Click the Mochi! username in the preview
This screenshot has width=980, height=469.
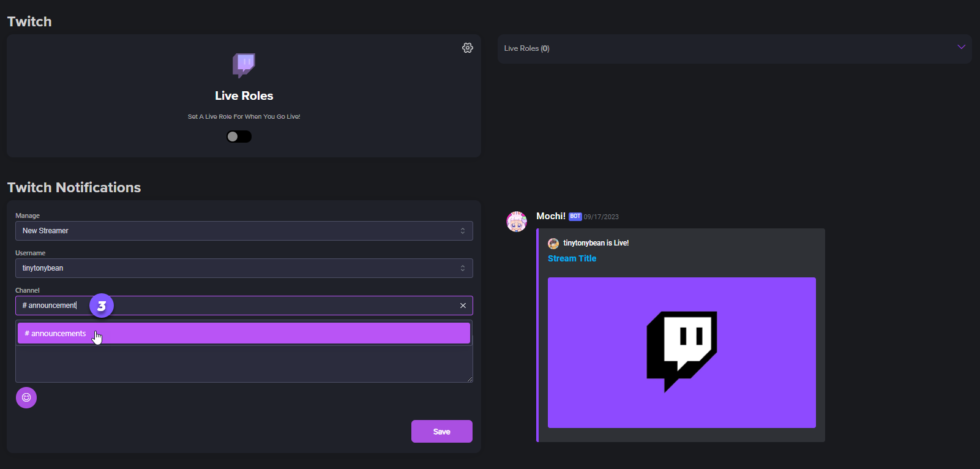tap(550, 216)
